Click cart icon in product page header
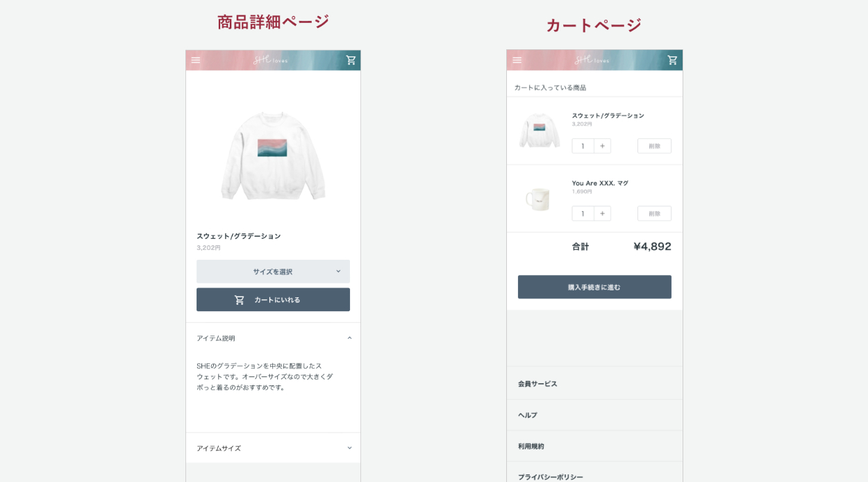Screen dimensions: 868x482 (x=351, y=60)
